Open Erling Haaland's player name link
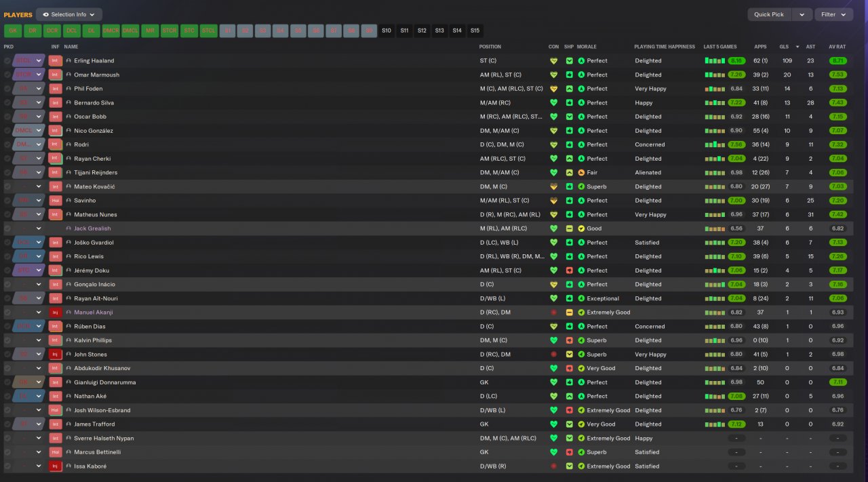868x482 pixels. click(x=94, y=61)
